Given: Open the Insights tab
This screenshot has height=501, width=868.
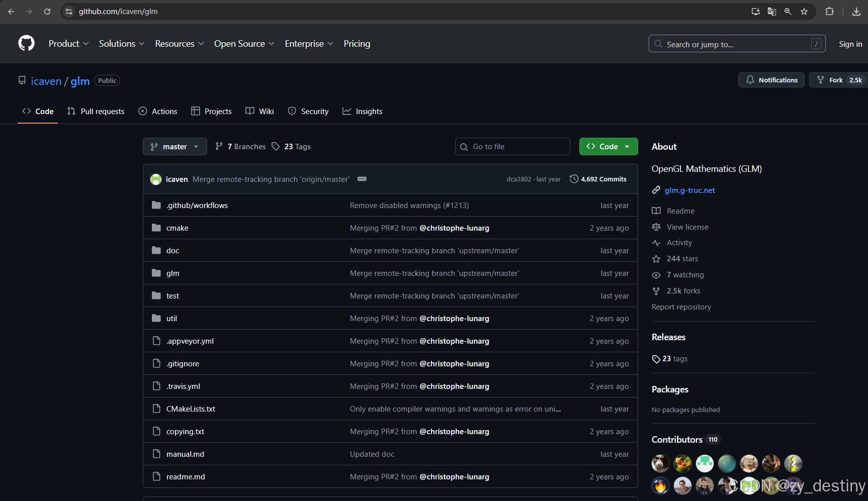Looking at the screenshot, I should pos(363,111).
